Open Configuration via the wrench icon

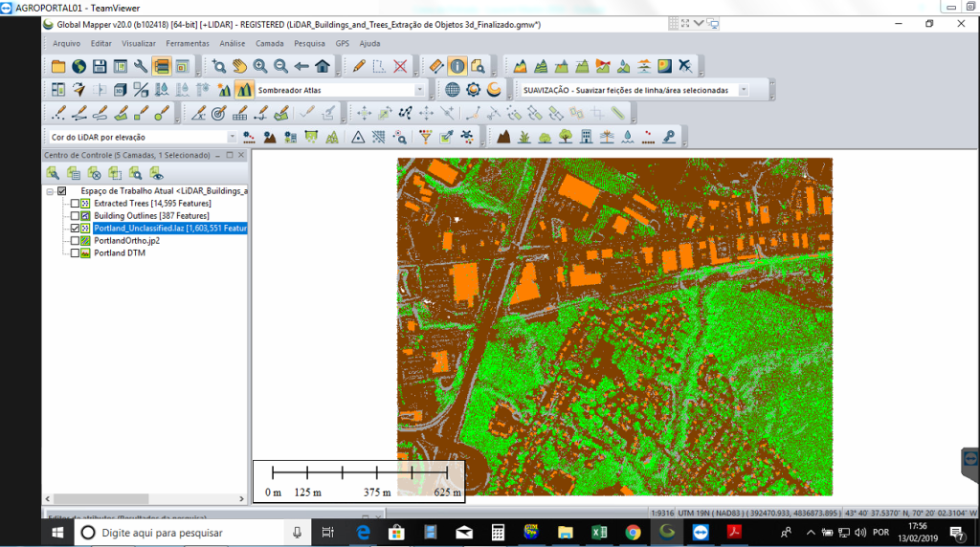pyautogui.click(x=141, y=66)
